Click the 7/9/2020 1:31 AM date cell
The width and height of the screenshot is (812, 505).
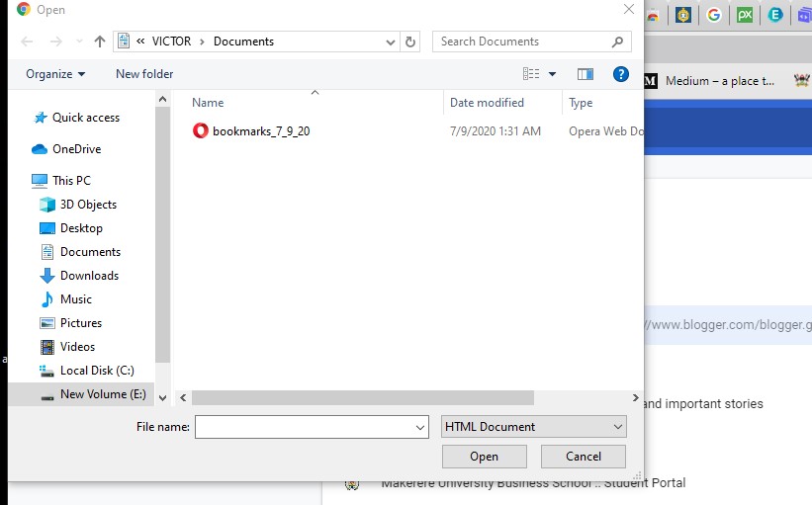coord(496,131)
